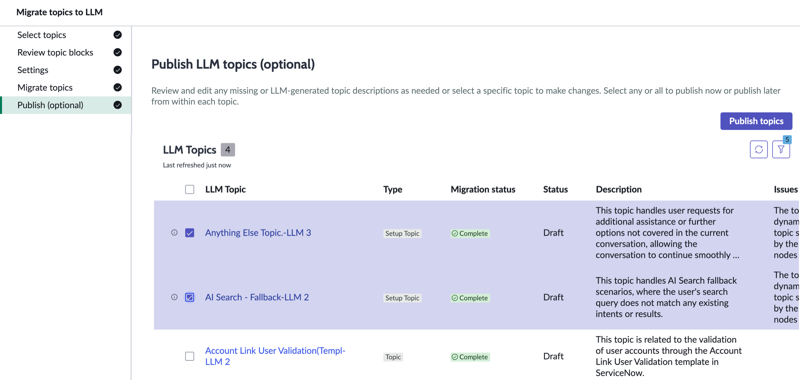Click the check mark icon beside Publish (optional)

117,105
